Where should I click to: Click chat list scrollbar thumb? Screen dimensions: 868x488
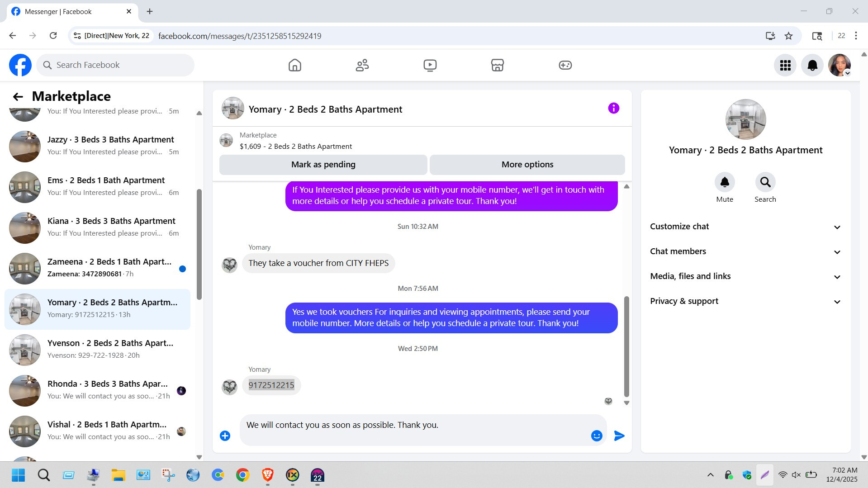(x=199, y=244)
